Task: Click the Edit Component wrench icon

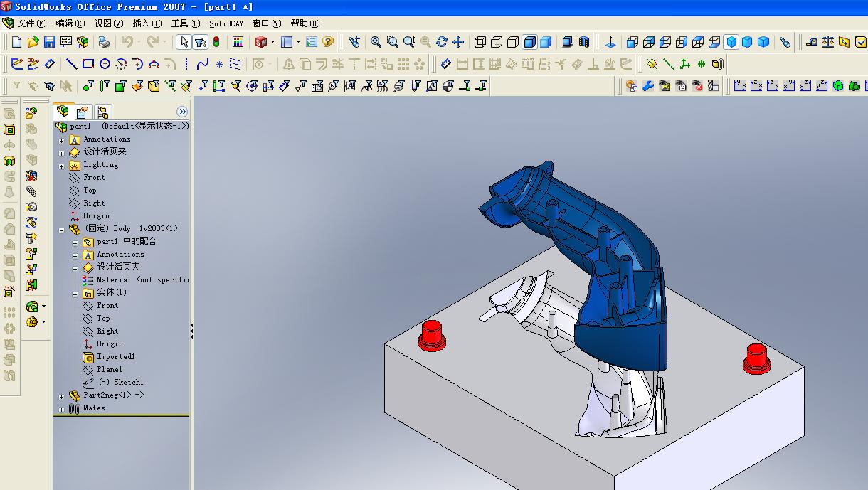Action: [x=648, y=86]
